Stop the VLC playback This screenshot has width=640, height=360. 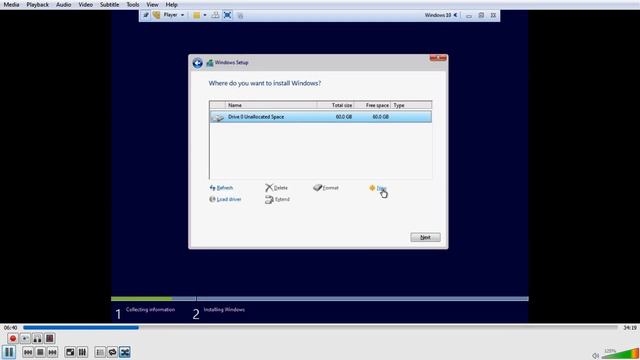40,352
